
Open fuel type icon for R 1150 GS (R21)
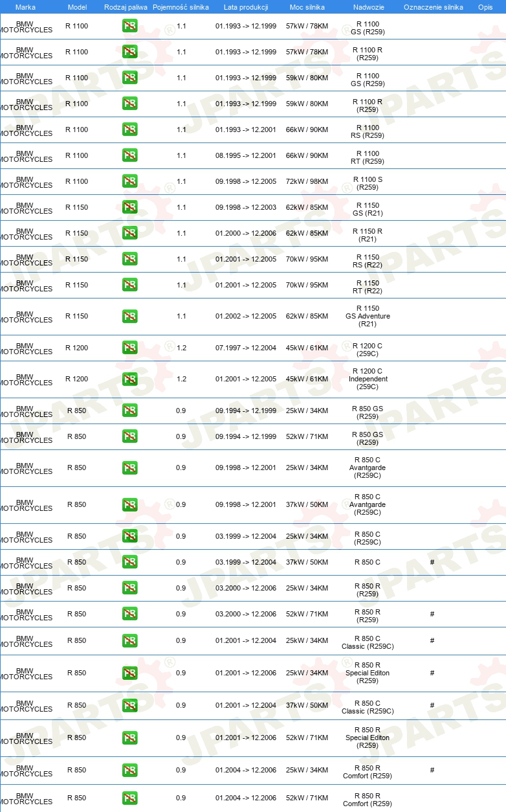130,207
